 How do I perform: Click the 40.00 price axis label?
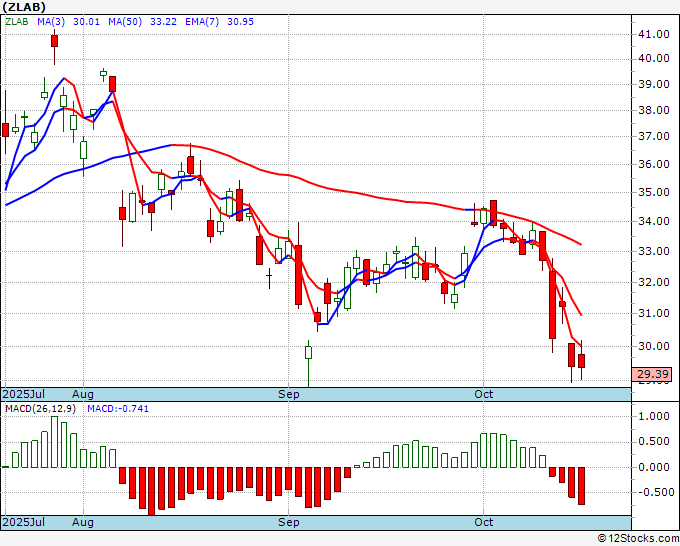(x=656, y=58)
